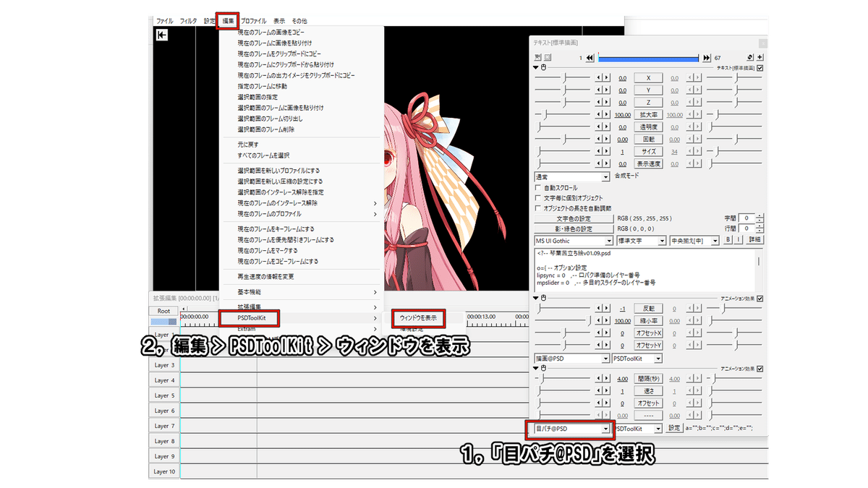Viewport: 868px width, 488px height.
Task: Click the drag-handle mouse icon beside テキスト section
Action: tap(543, 67)
